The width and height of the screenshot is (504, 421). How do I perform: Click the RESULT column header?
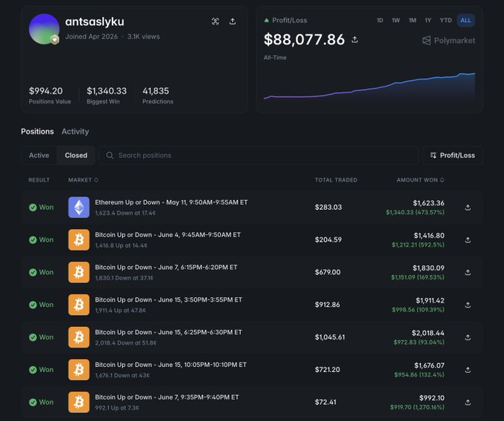click(39, 180)
